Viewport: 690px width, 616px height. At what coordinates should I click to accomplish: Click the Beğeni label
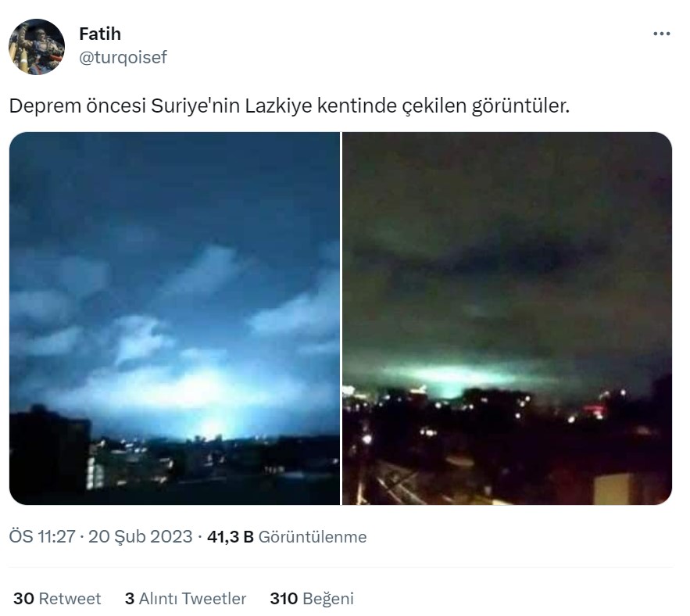(x=328, y=599)
